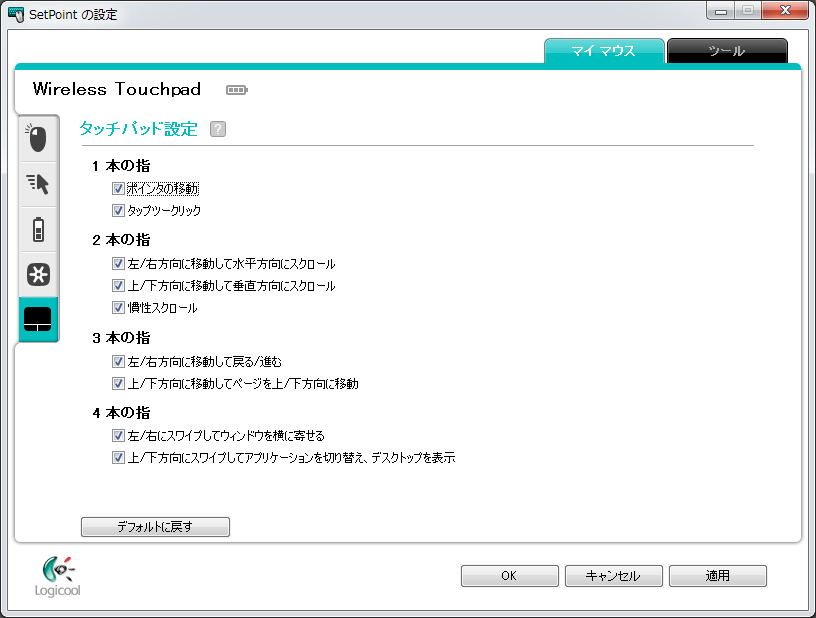816x618 pixels.
Task: Switch to the マイ マウス tab
Action: pyautogui.click(x=604, y=51)
